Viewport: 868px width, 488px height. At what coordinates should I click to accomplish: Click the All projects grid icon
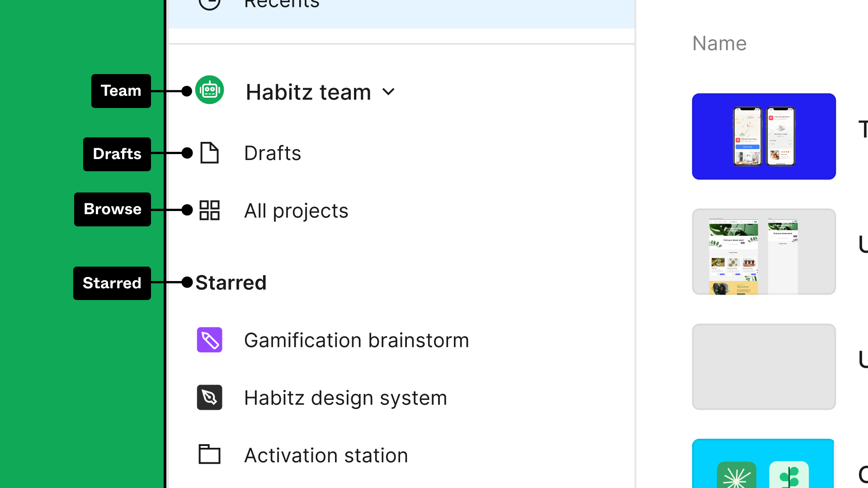(209, 210)
